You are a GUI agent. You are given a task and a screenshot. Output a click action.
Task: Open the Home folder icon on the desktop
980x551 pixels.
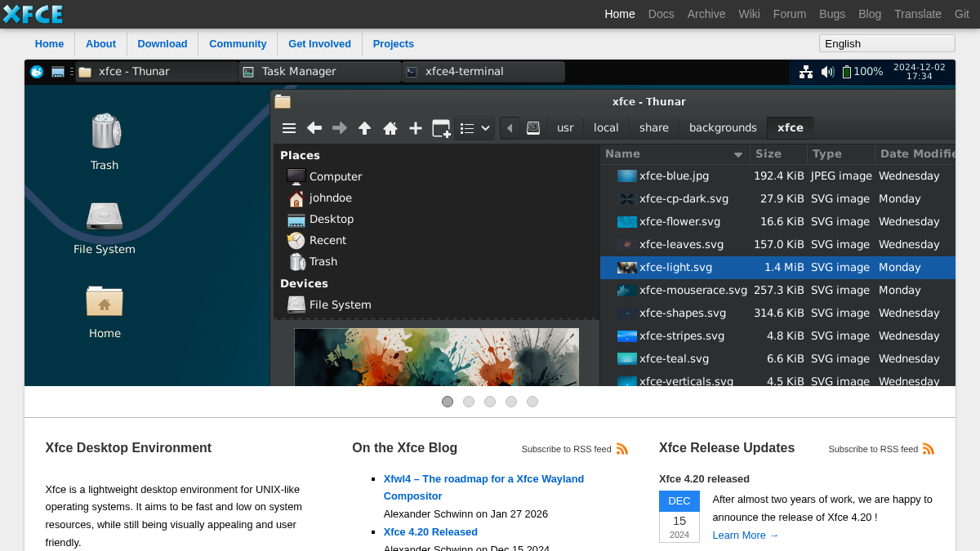click(x=105, y=300)
